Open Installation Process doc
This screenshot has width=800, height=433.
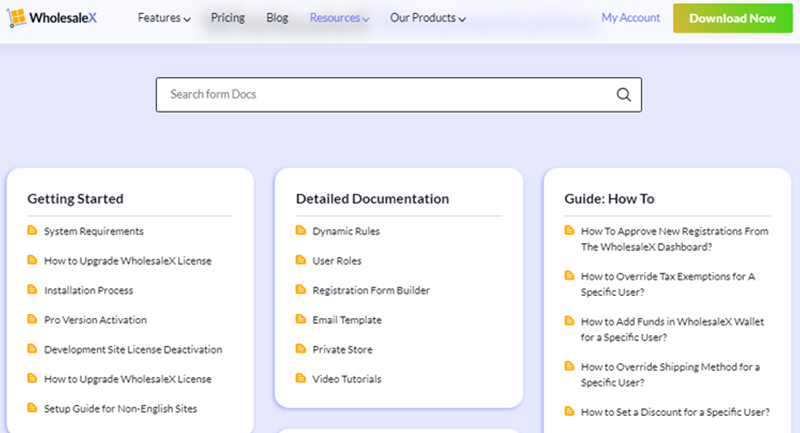(x=89, y=290)
